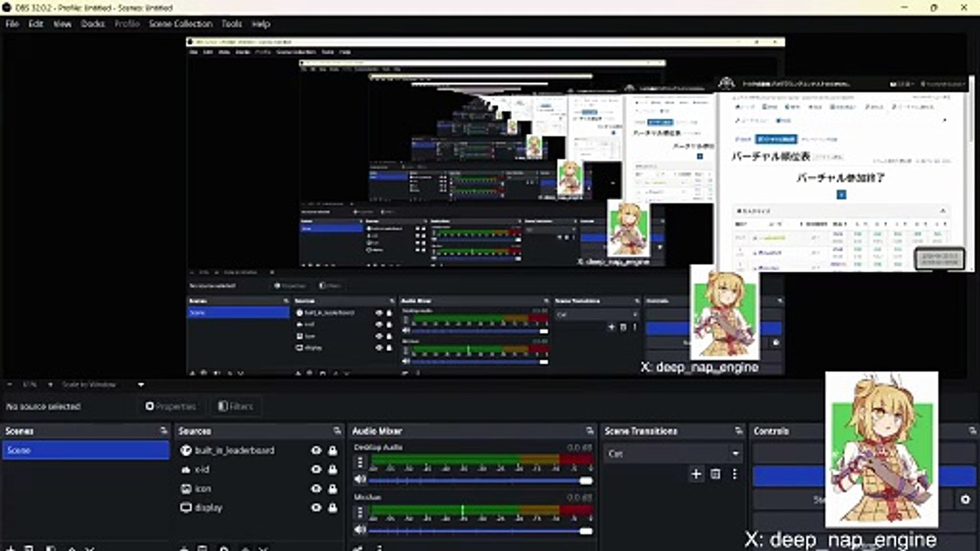Screen dimensions: 980x551
Task: Click the Desktop Audio 0.0 dB value
Action: (x=579, y=447)
